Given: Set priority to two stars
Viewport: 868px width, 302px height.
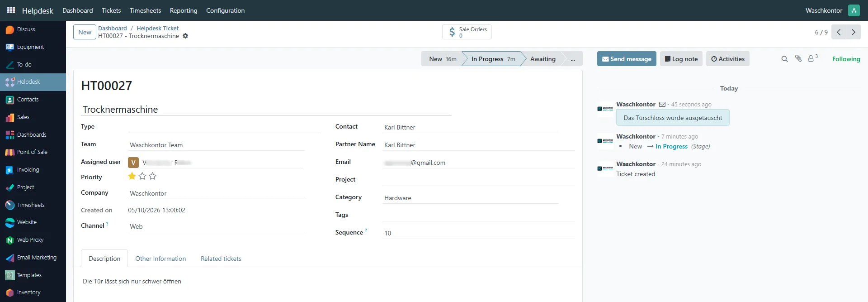Looking at the screenshot, I should (142, 176).
